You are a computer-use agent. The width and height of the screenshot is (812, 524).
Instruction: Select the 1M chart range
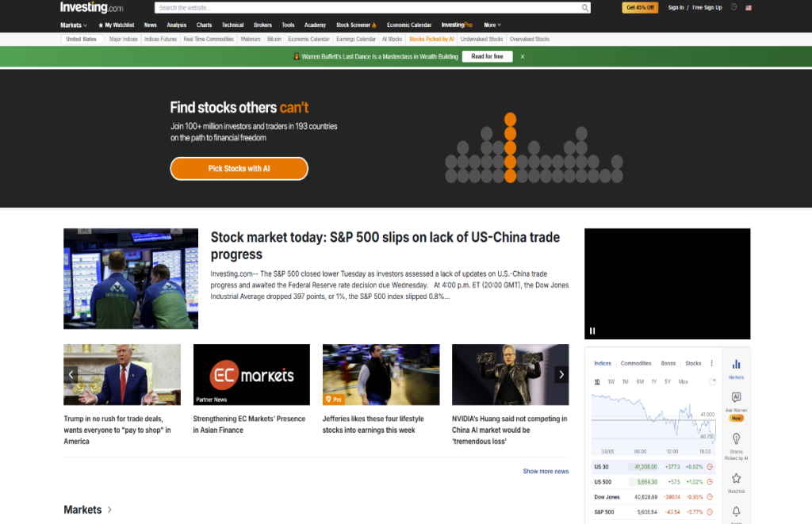tap(625, 381)
